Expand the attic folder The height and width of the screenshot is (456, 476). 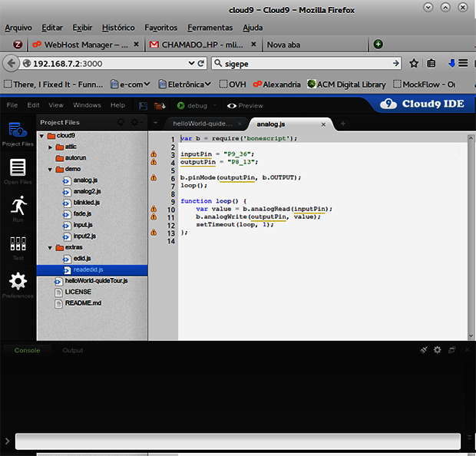[x=51, y=147]
